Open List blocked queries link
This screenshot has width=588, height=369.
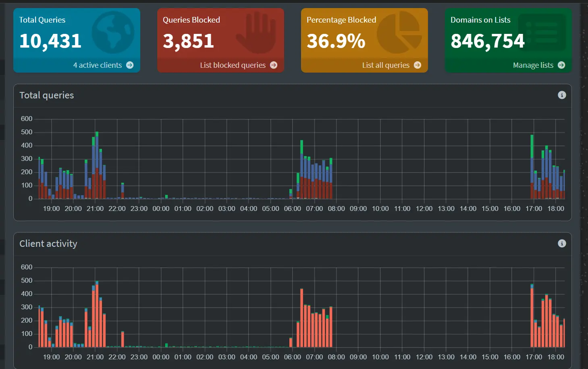(233, 65)
